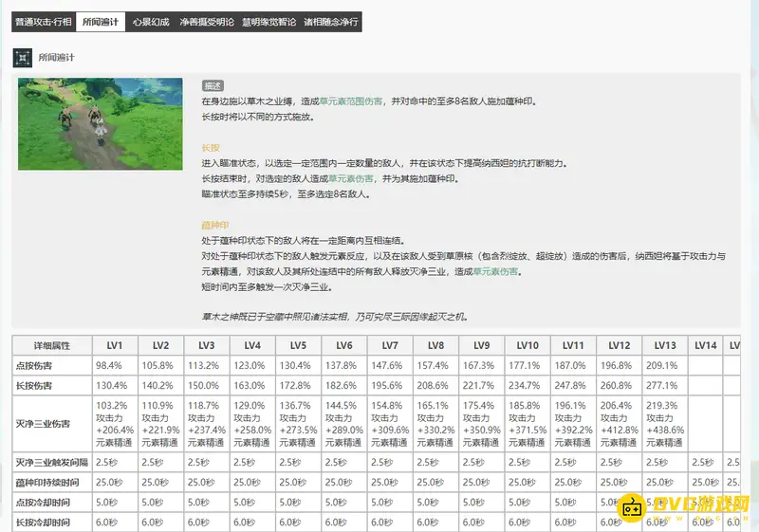The image size is (759, 532).
Task: Open the 诸相随念净行 tab
Action: pyautogui.click(x=331, y=22)
